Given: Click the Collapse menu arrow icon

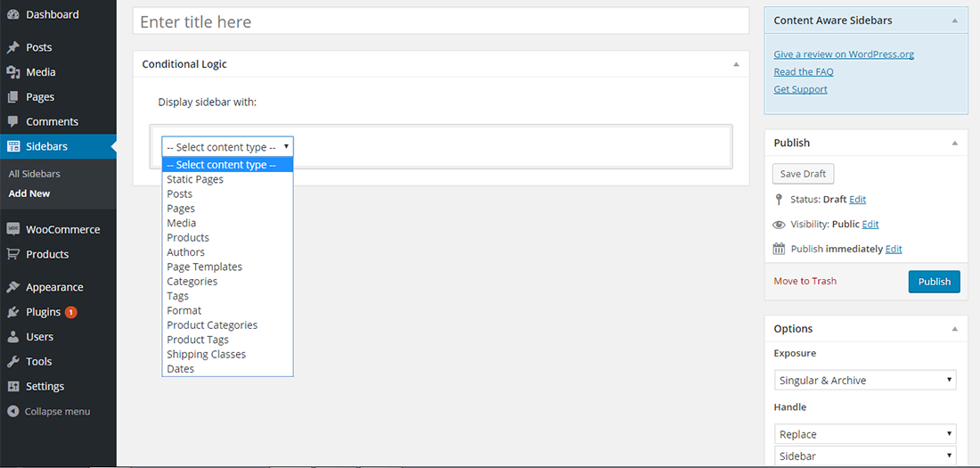Looking at the screenshot, I should pos(13,411).
